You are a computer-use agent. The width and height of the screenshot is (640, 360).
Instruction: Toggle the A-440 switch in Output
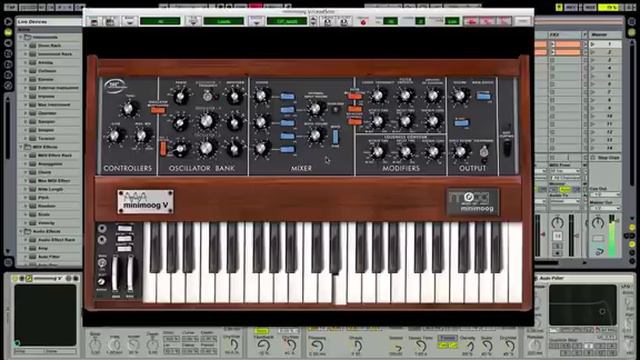(462, 123)
